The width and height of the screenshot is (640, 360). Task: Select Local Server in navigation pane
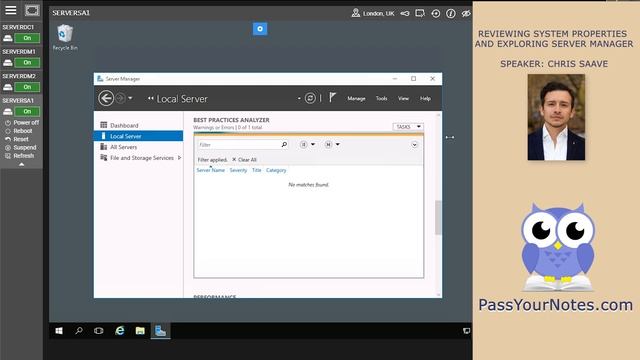pos(138,136)
